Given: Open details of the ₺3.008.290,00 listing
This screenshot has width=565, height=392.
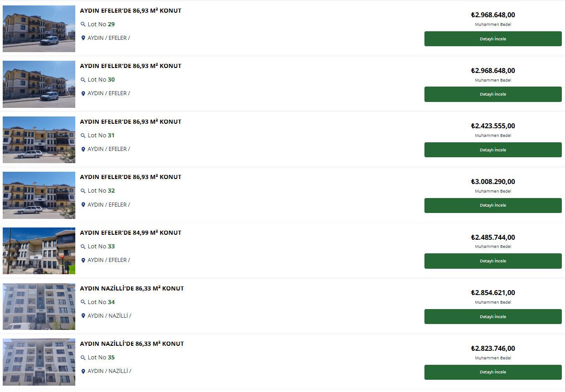Looking at the screenshot, I should [x=493, y=205].
